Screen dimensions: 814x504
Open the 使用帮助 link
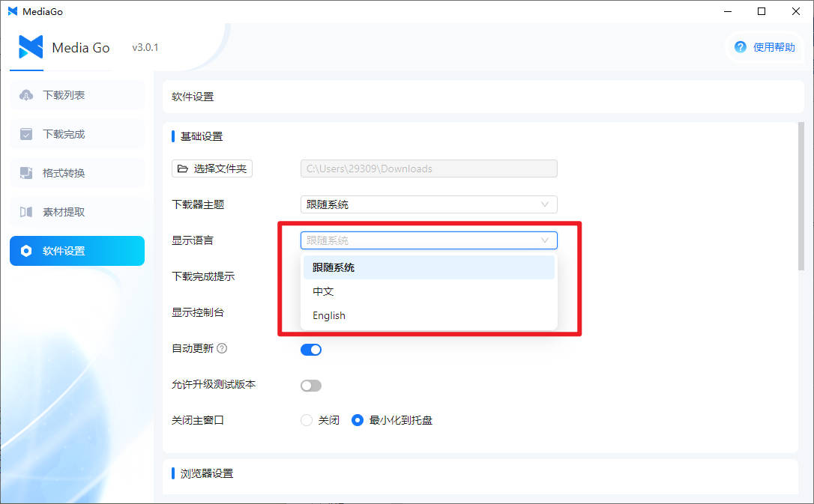click(x=765, y=47)
